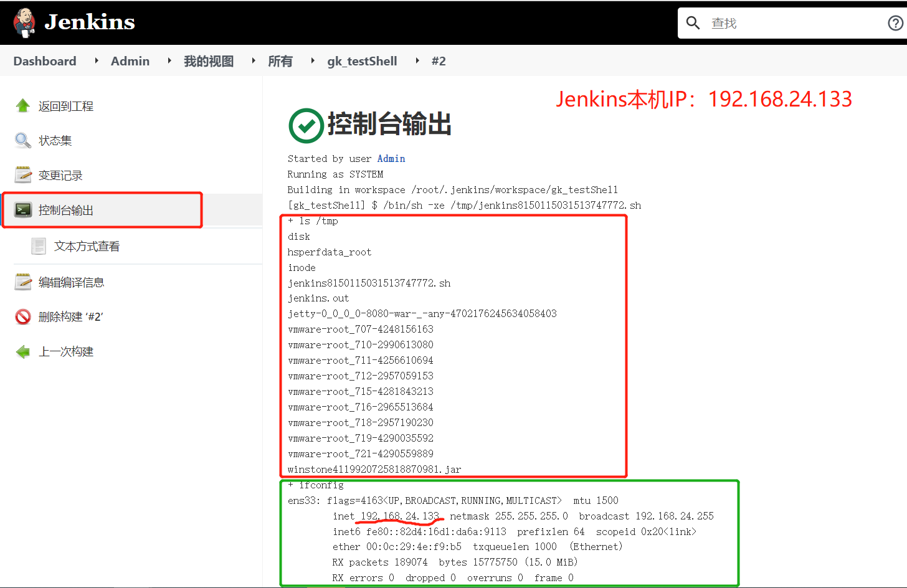Click the 控制台输出 page heading

[x=389, y=124]
